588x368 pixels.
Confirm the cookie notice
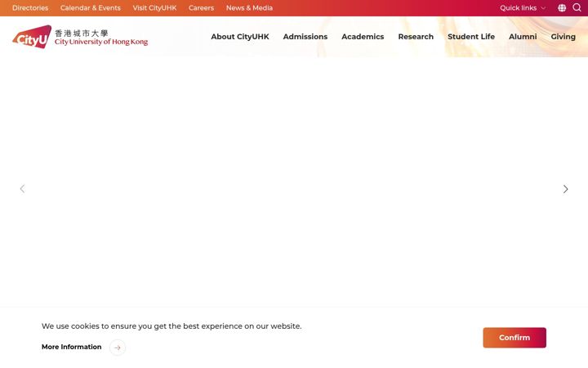tap(514, 338)
